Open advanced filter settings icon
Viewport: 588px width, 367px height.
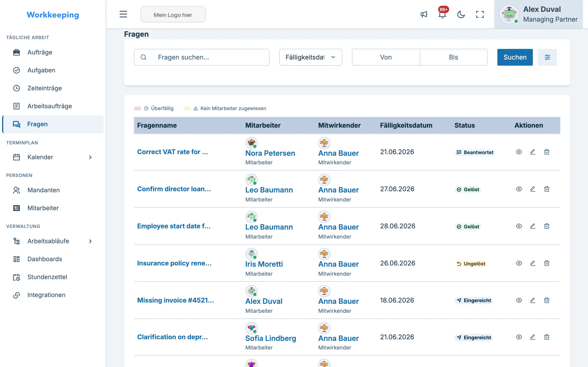pos(547,57)
